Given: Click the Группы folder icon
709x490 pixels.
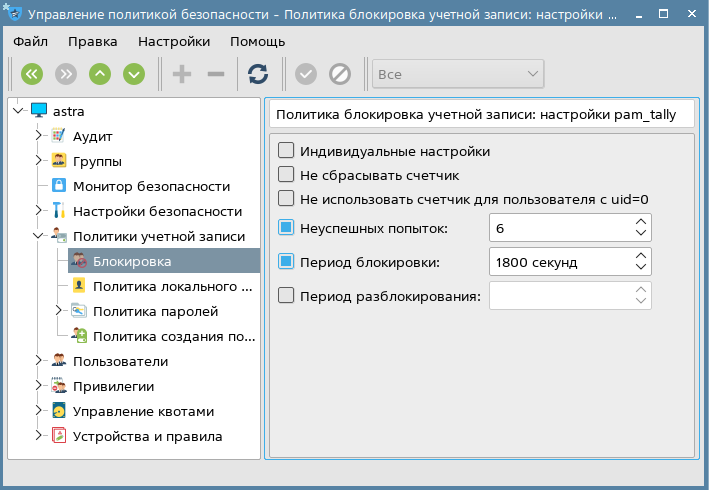Looking at the screenshot, I should pyautogui.click(x=58, y=160).
